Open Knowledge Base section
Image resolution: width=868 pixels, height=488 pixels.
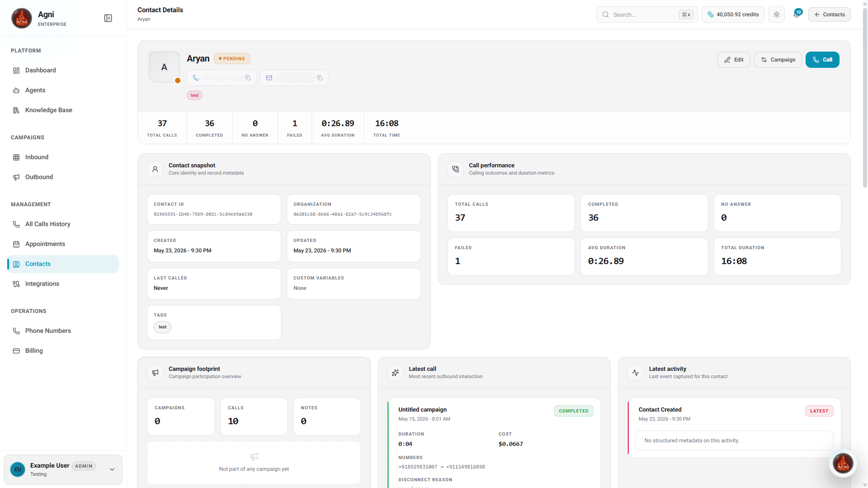(63, 110)
